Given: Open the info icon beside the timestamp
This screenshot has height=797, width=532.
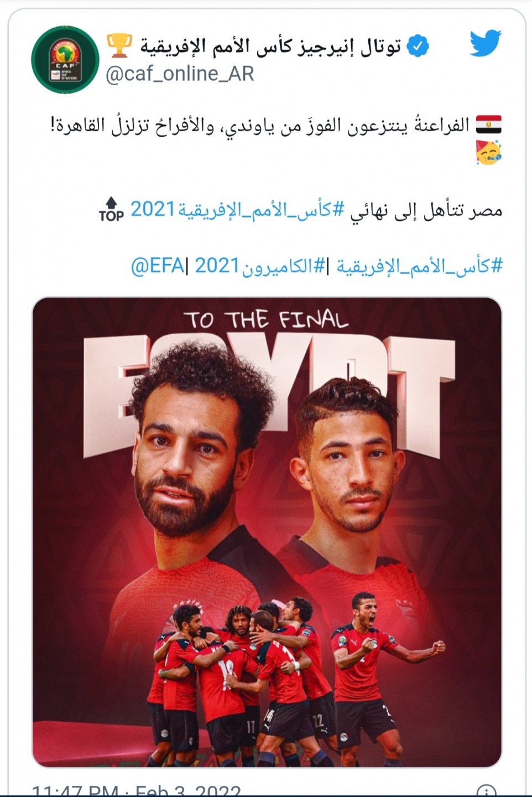Looking at the screenshot, I should click(x=486, y=791).
